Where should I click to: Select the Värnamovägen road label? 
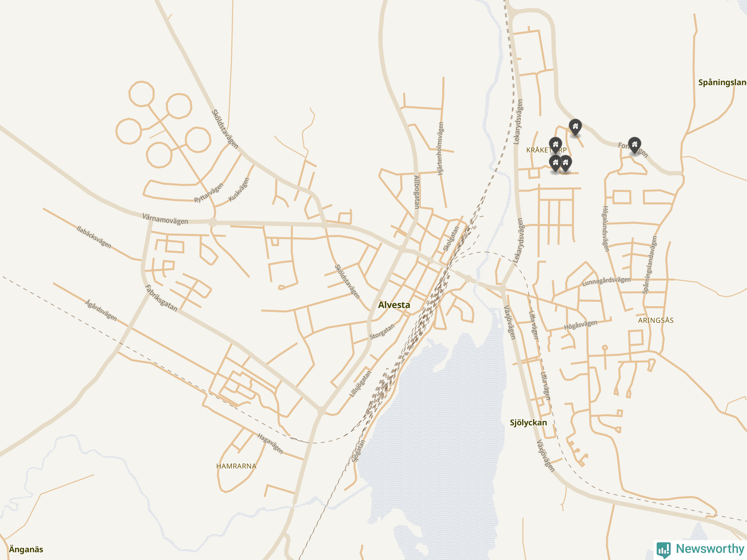pyautogui.click(x=165, y=219)
